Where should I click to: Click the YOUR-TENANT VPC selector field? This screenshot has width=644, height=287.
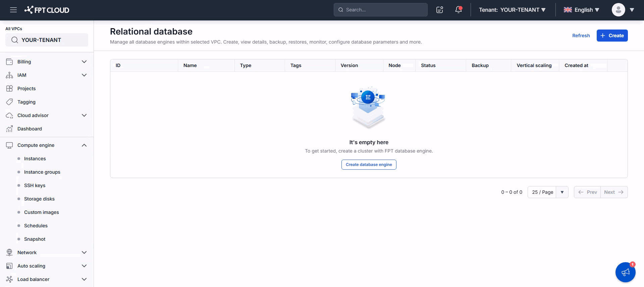47,40
